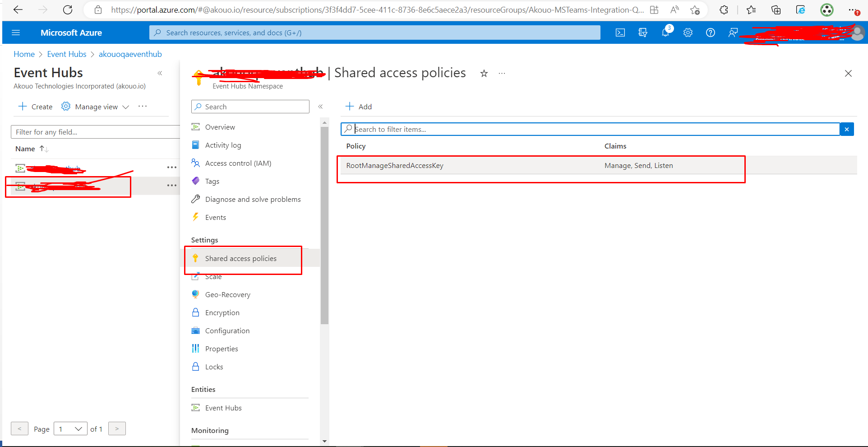868x447 pixels.
Task: Open Geo-Recovery settings
Action: 227,294
